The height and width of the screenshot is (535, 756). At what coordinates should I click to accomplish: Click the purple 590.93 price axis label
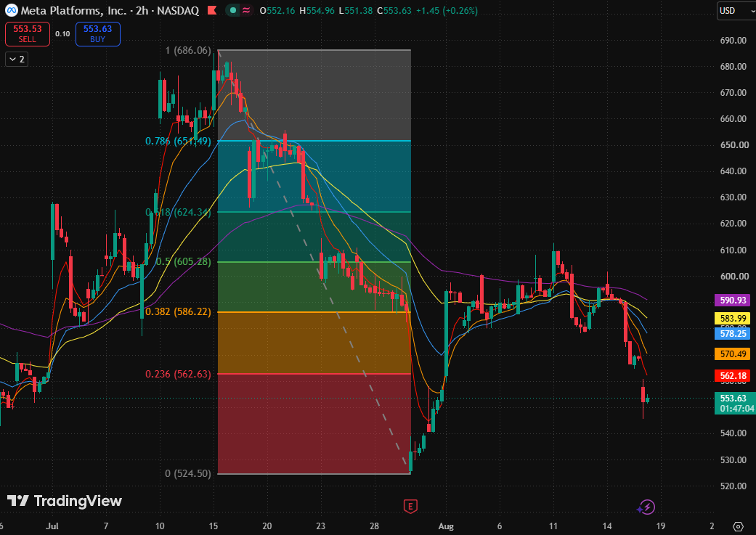coord(732,301)
